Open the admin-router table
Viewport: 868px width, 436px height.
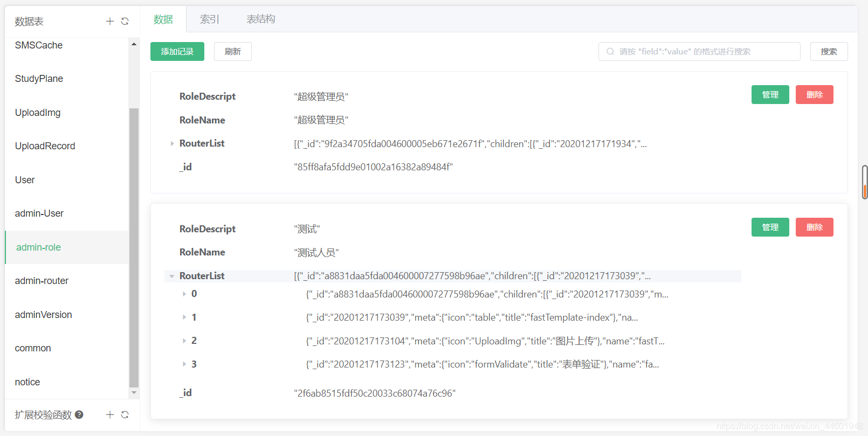point(67,281)
